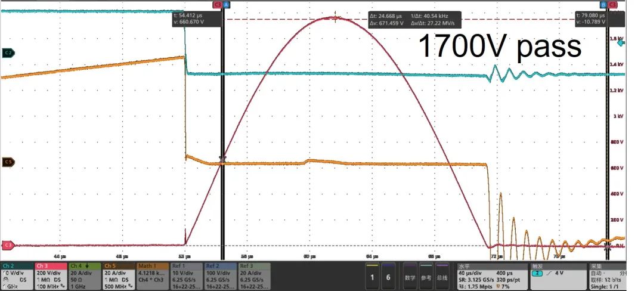This screenshot has width=644, height=291.
Task: Click the 500 MHz bandwidth in Ch 5
Action: [x=116, y=286]
